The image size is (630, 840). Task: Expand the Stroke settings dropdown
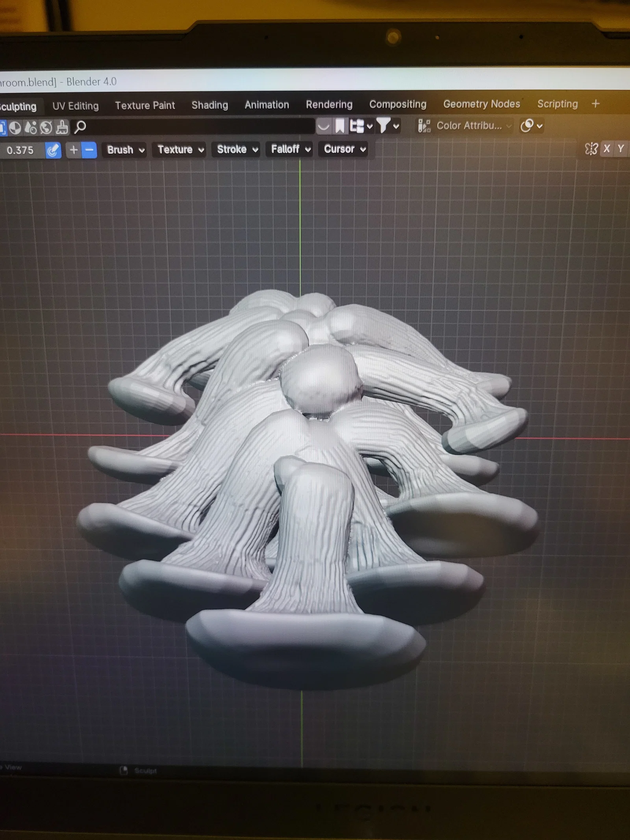(236, 149)
